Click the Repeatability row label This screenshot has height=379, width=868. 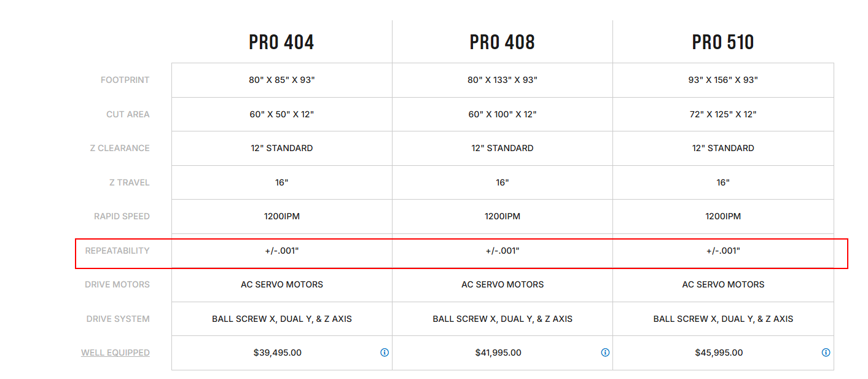pyautogui.click(x=117, y=251)
